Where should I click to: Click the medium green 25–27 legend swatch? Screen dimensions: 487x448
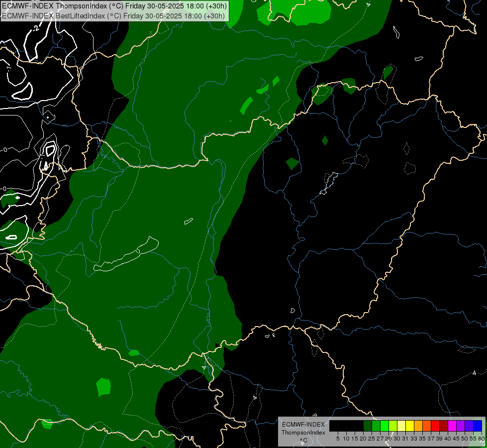376,426
